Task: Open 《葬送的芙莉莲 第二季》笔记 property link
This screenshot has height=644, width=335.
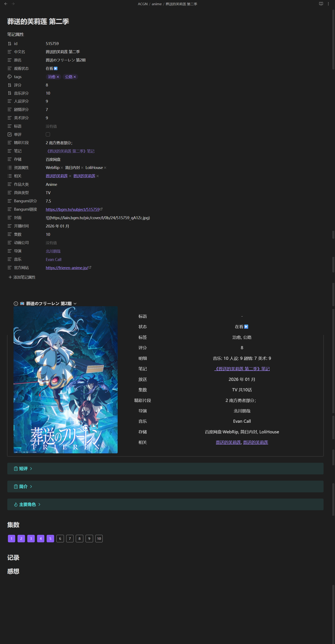Action: 70,151
